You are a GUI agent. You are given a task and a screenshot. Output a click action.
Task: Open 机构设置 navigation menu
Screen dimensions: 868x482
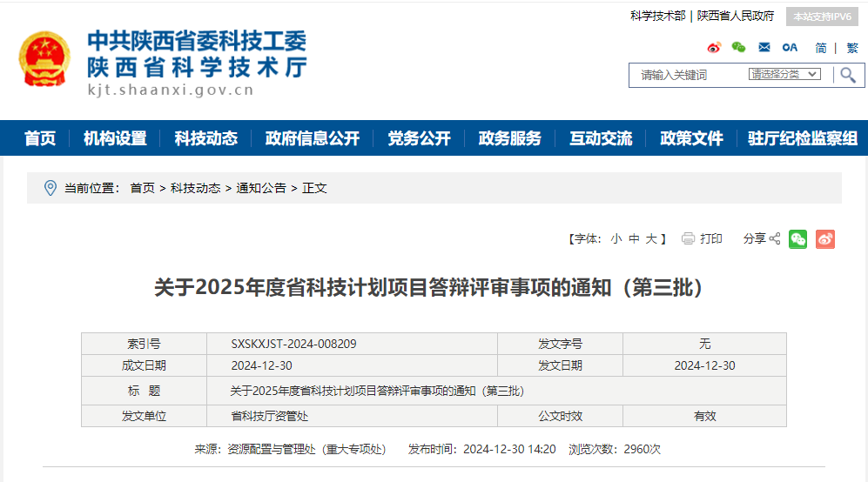(115, 138)
